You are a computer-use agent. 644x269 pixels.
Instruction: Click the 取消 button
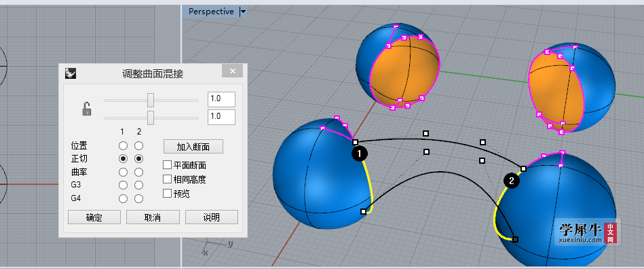[x=153, y=217]
